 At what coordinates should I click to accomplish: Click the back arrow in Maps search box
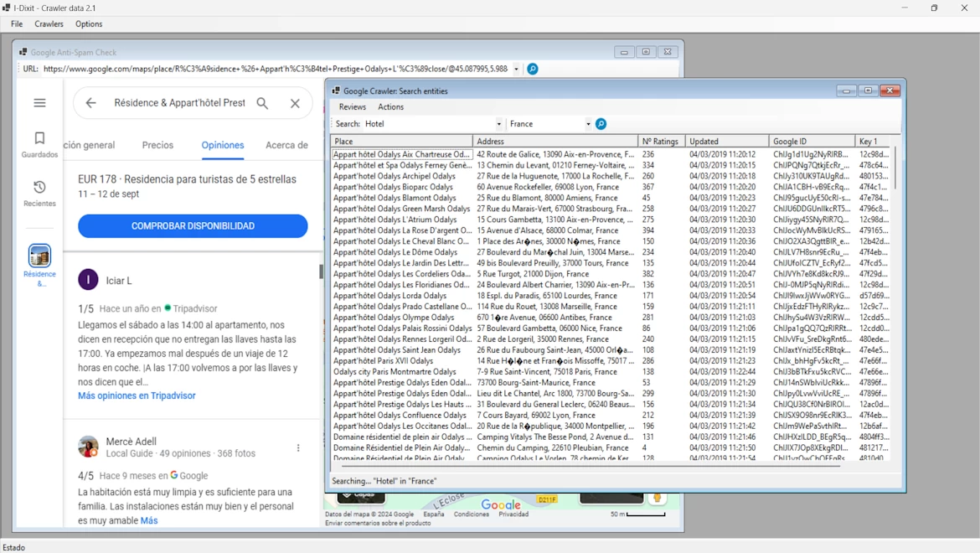[x=90, y=103]
